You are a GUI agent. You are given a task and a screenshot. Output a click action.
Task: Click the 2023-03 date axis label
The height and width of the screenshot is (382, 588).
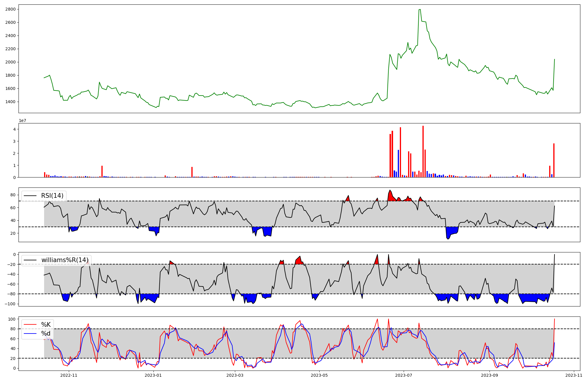[235, 375]
